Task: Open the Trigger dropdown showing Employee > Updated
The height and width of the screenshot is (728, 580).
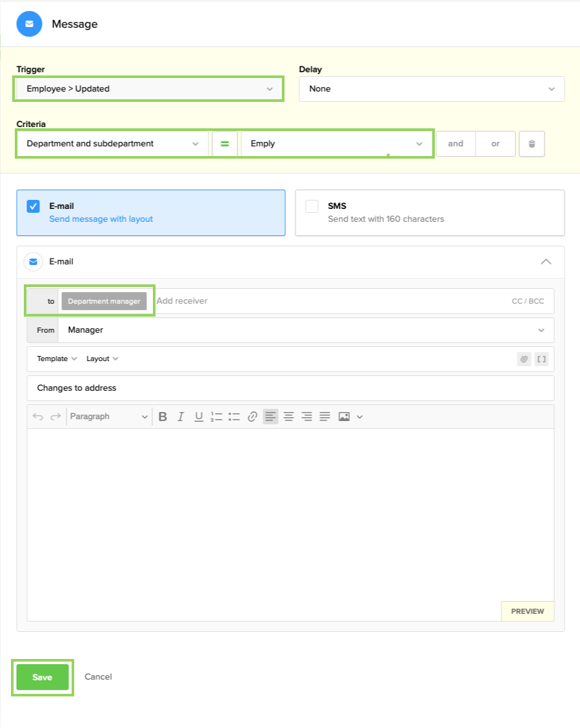Action: tap(148, 89)
